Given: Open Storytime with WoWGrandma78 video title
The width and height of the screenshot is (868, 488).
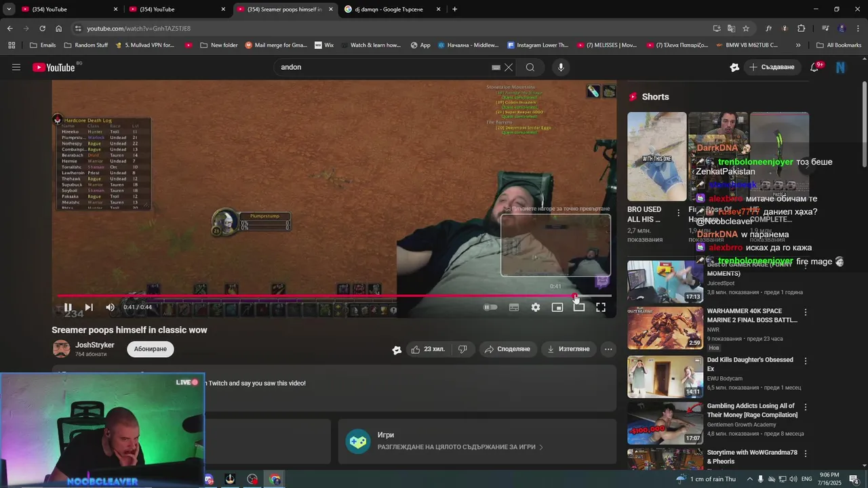Looking at the screenshot, I should click(752, 457).
